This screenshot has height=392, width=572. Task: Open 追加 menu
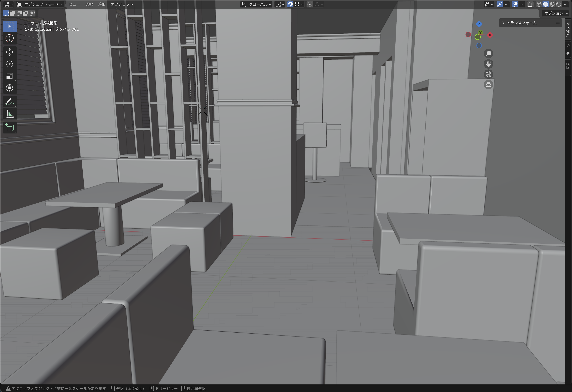(x=102, y=4)
